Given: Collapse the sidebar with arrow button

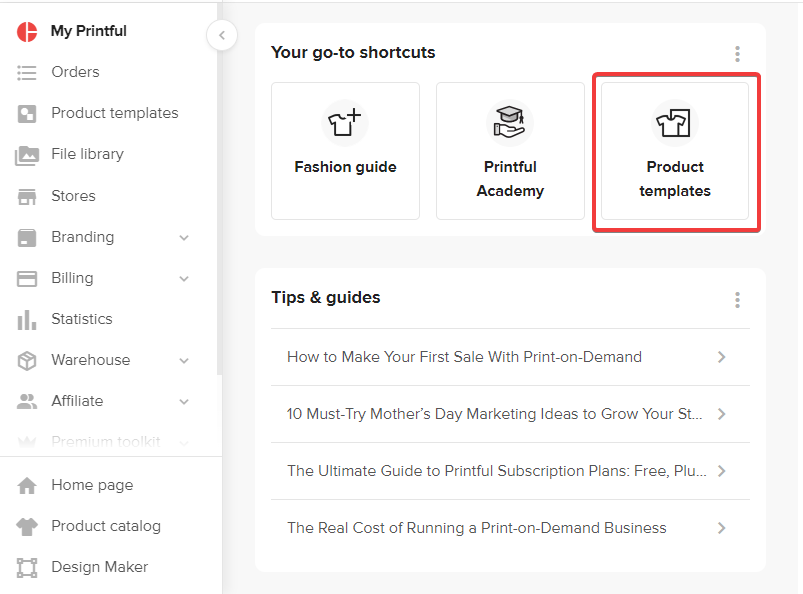Looking at the screenshot, I should 221,36.
